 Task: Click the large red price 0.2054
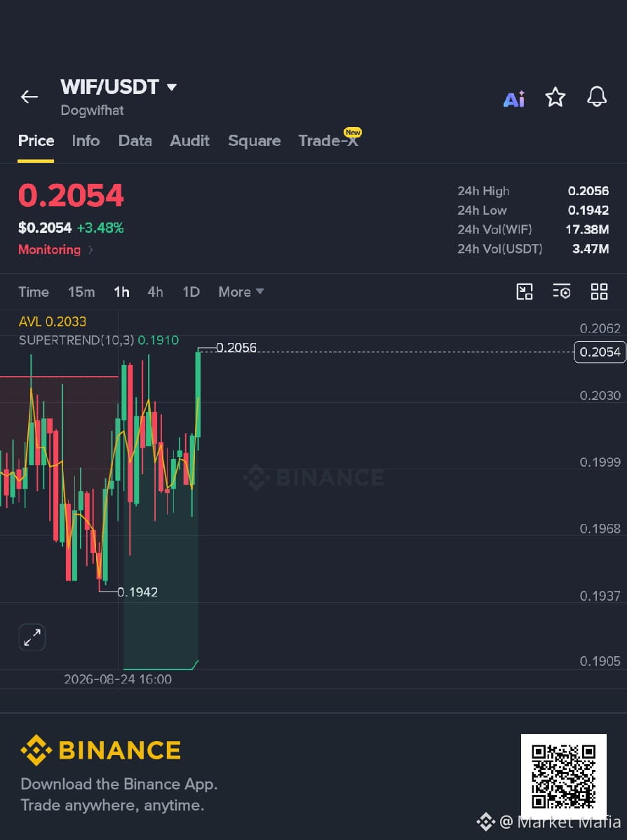pos(71,196)
